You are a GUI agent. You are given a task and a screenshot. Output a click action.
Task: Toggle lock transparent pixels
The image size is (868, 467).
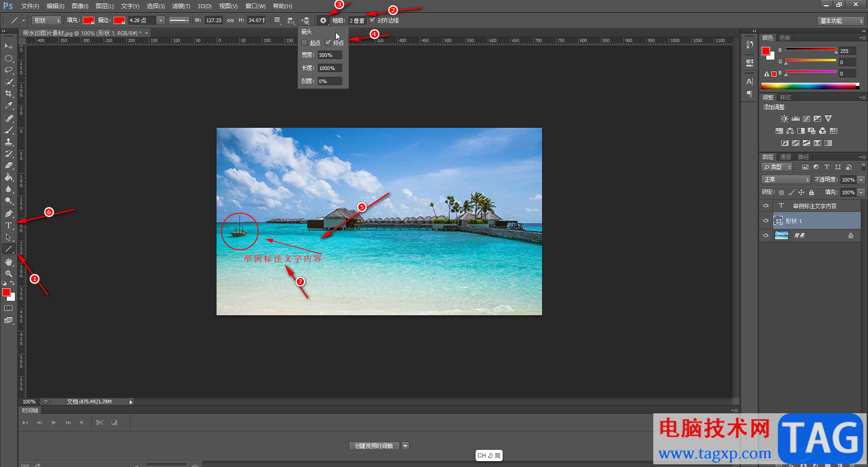(x=781, y=192)
